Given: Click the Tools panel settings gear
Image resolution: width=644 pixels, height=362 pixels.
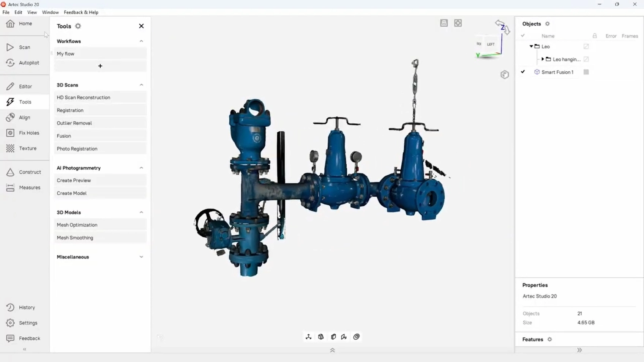Looking at the screenshot, I should 78,26.
